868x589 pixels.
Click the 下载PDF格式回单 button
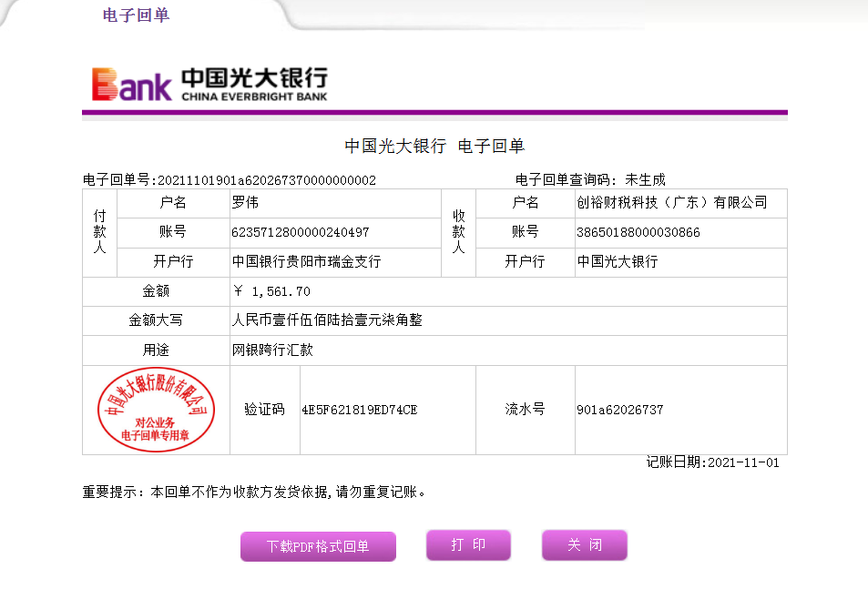pyautogui.click(x=318, y=546)
